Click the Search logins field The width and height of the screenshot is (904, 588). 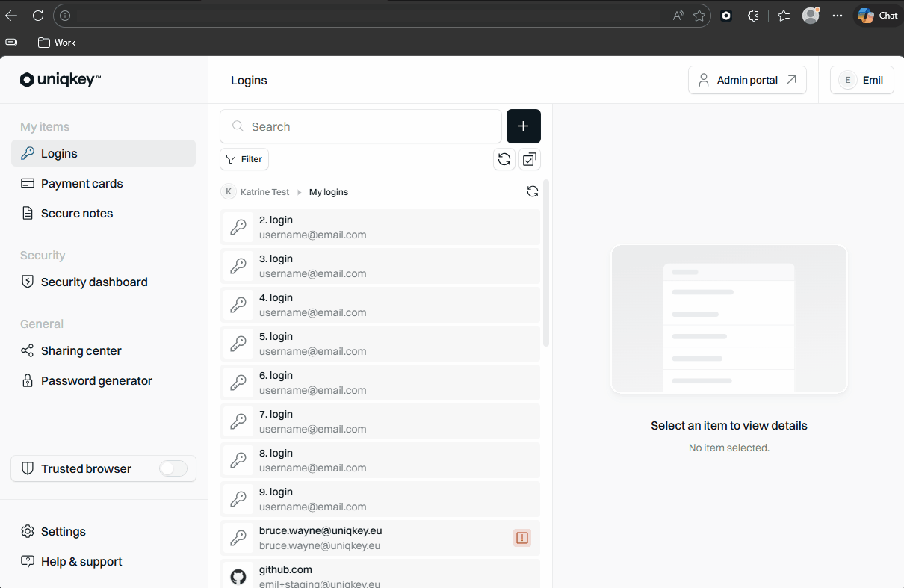pos(361,126)
